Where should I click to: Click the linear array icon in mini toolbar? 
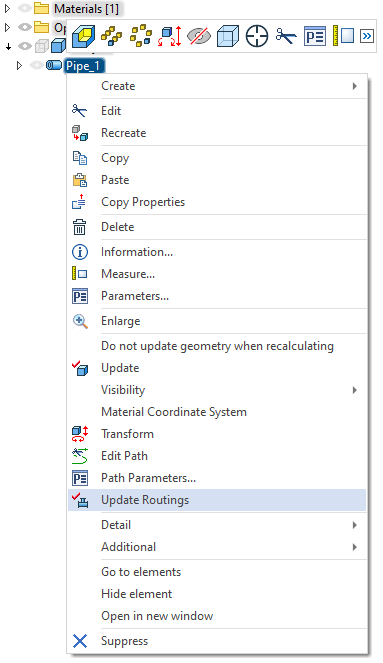112,36
